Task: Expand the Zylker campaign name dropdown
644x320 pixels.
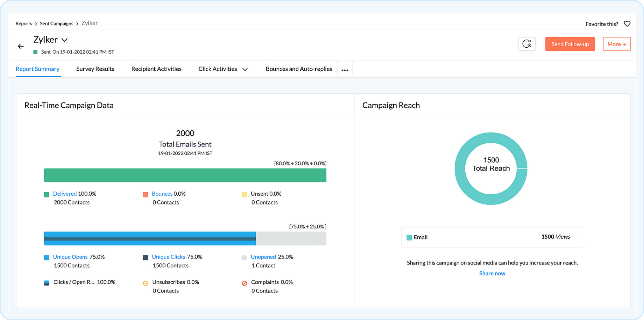Action: 64,40
